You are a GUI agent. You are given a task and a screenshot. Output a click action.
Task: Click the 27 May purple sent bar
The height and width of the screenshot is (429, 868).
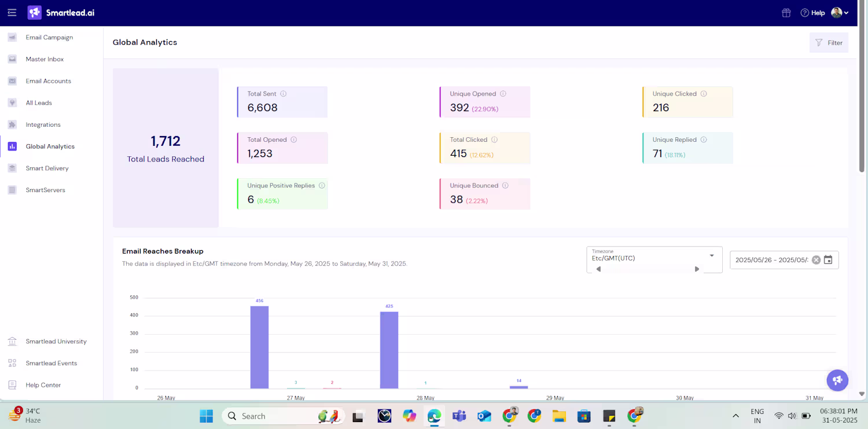259,347
